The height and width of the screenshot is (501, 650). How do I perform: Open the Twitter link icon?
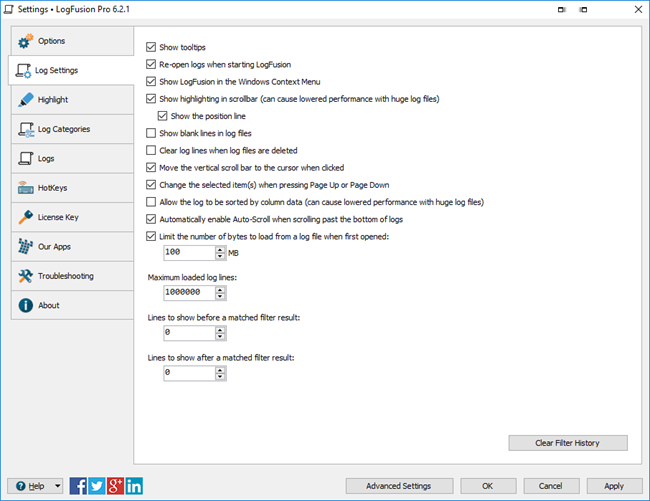97,486
